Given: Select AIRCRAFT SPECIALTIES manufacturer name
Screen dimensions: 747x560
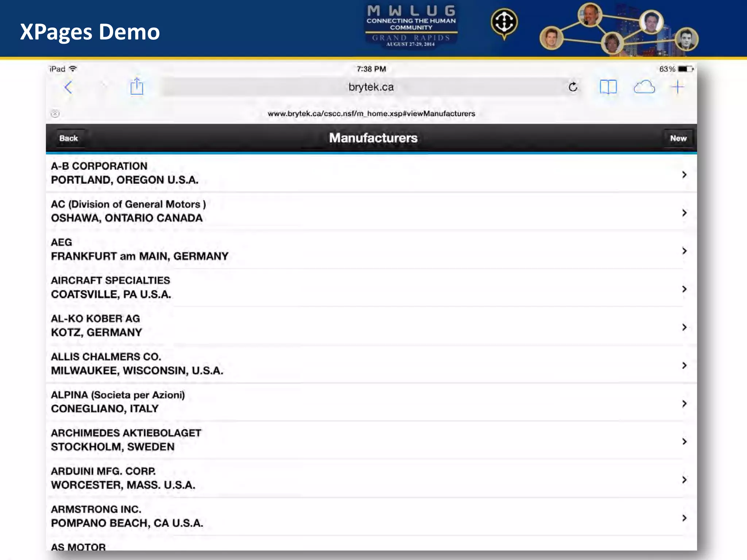Looking at the screenshot, I should [x=111, y=280].
